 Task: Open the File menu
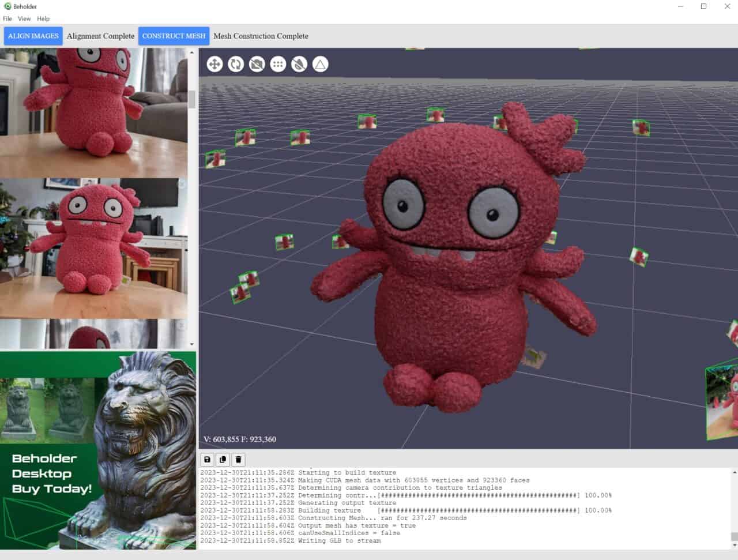point(7,18)
